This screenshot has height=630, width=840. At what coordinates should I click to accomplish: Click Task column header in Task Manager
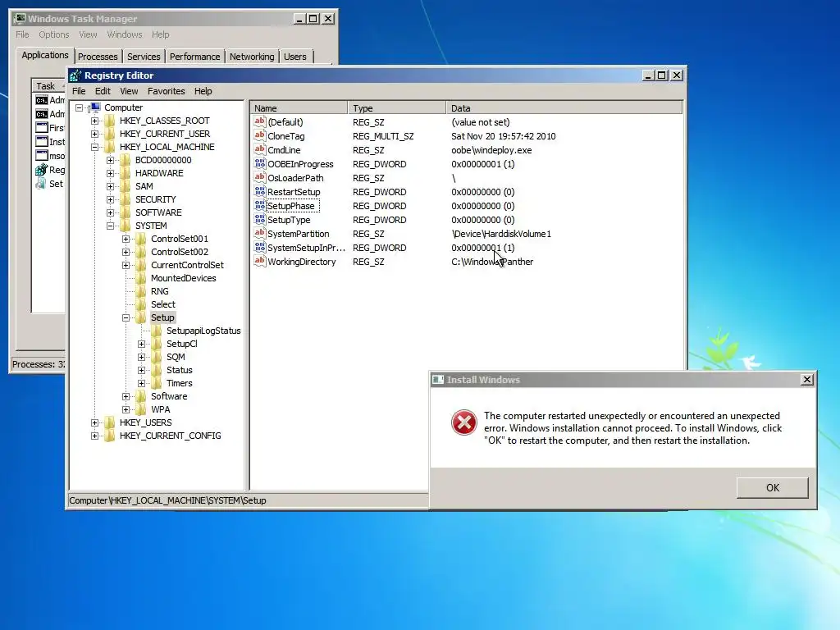click(48, 85)
